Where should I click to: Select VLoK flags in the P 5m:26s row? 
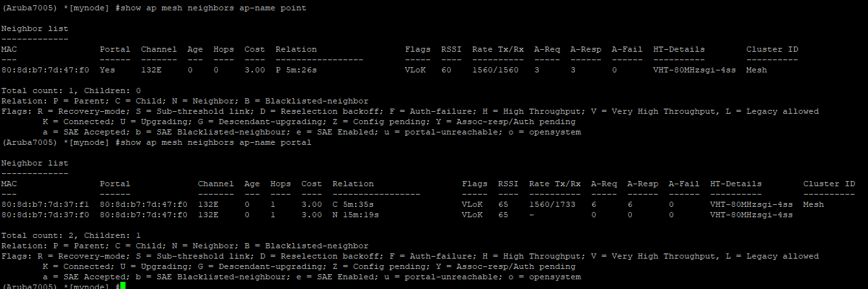pyautogui.click(x=415, y=70)
